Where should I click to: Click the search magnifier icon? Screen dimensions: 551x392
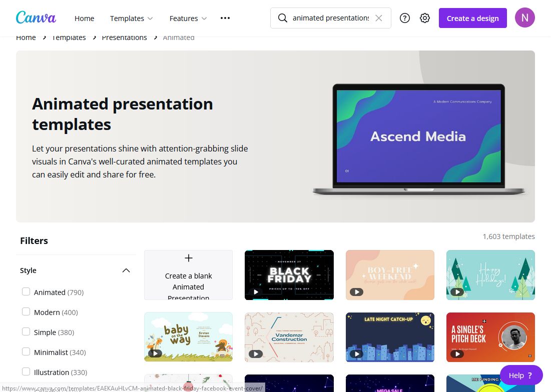click(x=283, y=17)
